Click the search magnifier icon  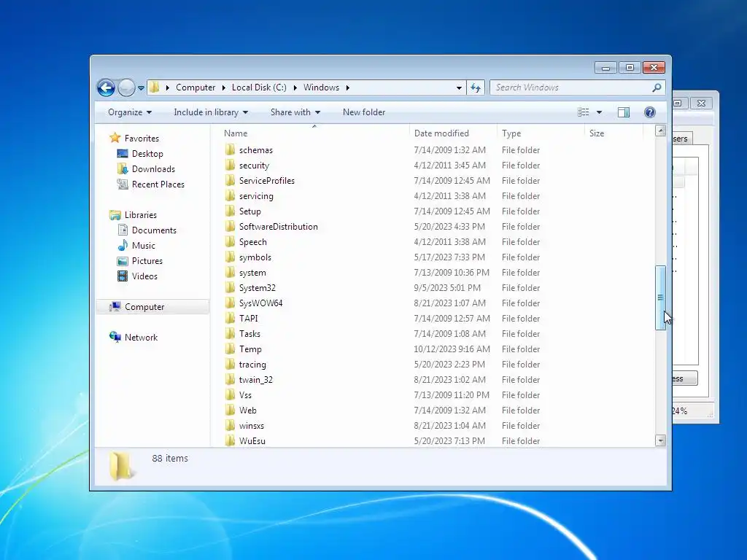[657, 87]
